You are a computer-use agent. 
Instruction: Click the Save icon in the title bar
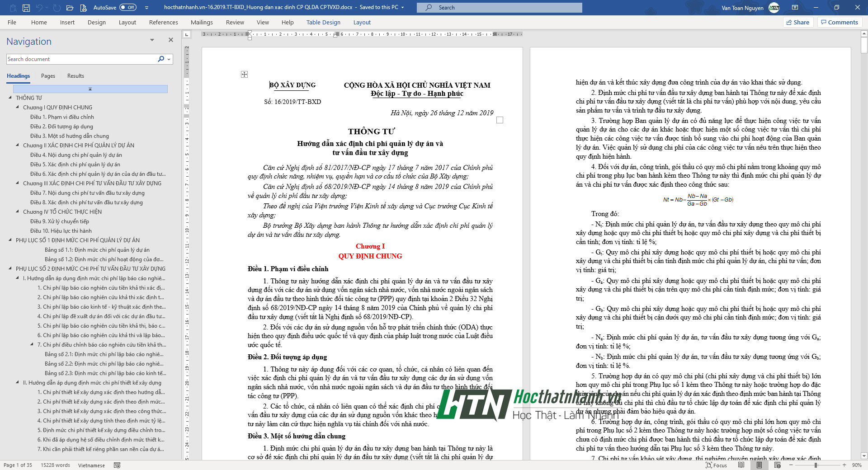pyautogui.click(x=26, y=8)
